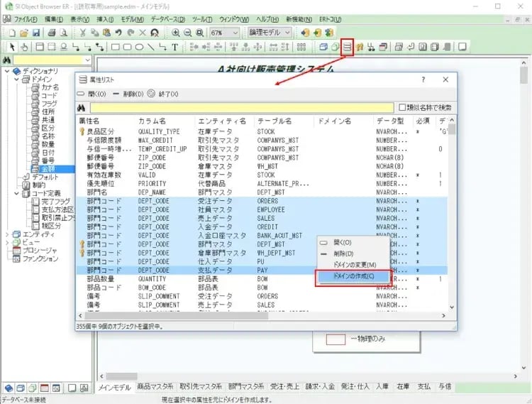Click the binoculars search icon in dialog
Image resolution: width=532 pixels, height=404 pixels.
click(82, 108)
